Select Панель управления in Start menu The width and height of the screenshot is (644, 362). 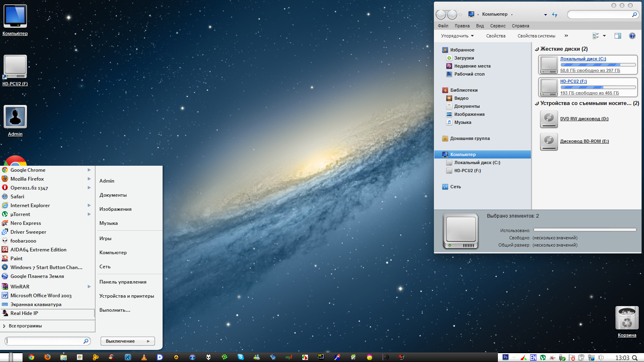[x=123, y=282]
